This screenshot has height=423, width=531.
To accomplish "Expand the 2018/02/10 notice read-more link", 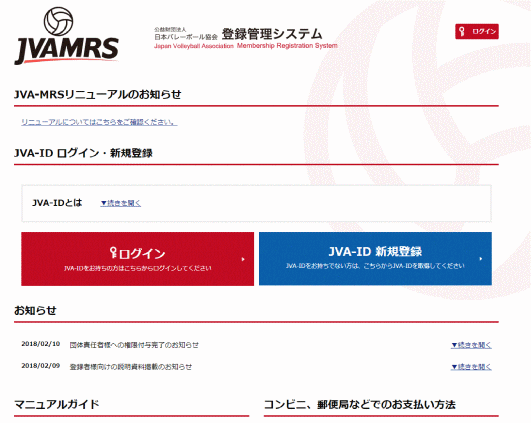I will [471, 345].
